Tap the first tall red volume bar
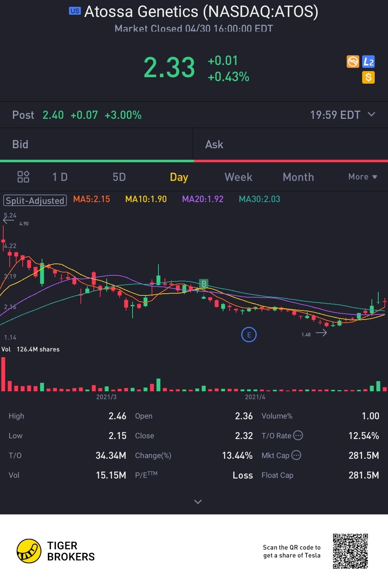 pos(3,374)
